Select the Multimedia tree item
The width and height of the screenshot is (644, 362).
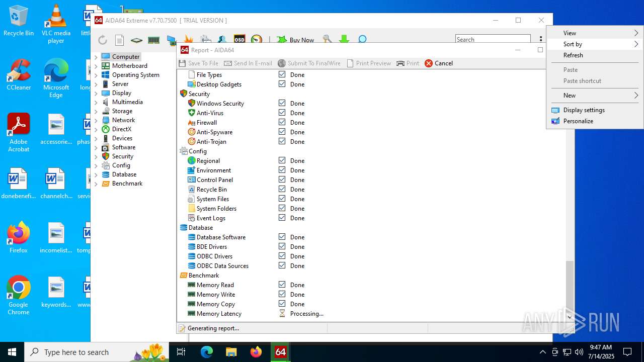coord(127,102)
